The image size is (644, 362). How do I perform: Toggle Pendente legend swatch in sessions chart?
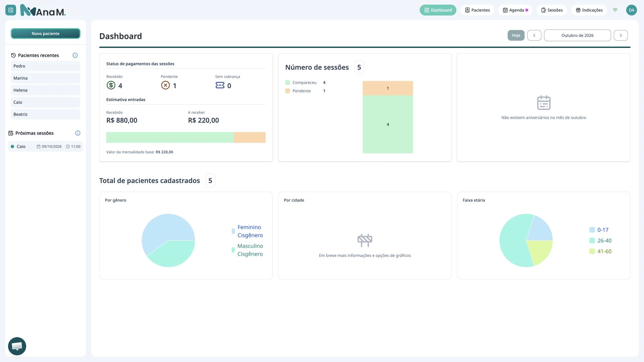click(x=287, y=91)
